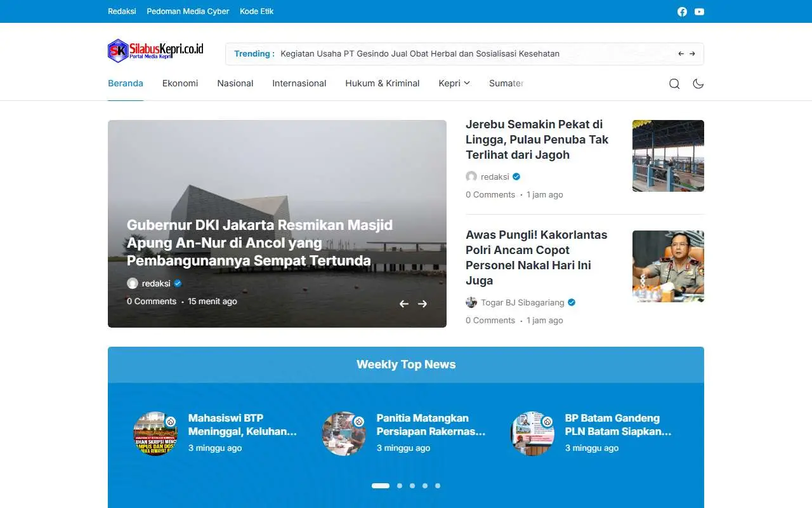Open the Nasional menu item
This screenshot has width=812, height=508.
click(x=235, y=83)
